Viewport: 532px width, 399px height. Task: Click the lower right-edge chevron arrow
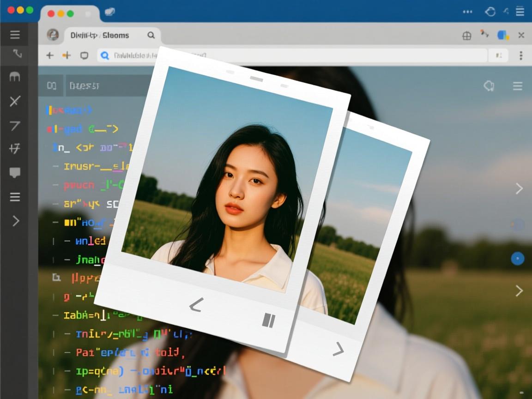click(519, 290)
